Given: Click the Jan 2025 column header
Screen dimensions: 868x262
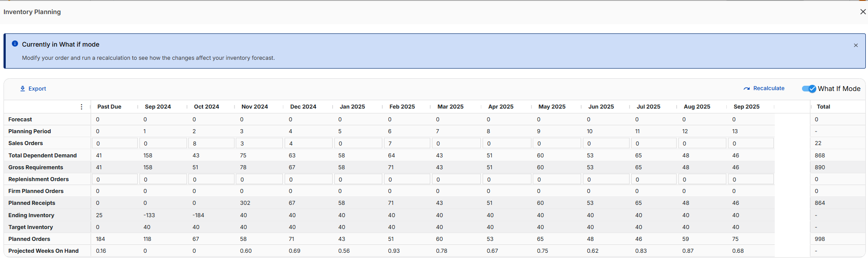Looking at the screenshot, I should (x=352, y=107).
